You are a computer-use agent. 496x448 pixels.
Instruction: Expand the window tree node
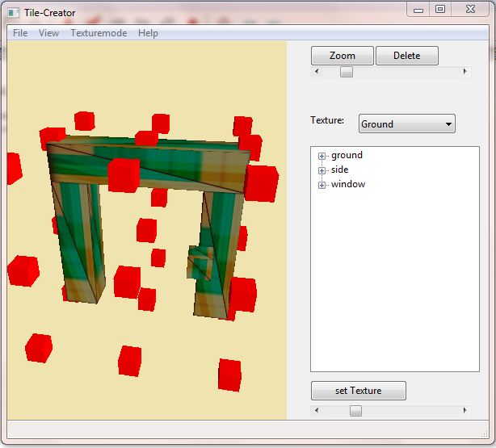coord(322,185)
